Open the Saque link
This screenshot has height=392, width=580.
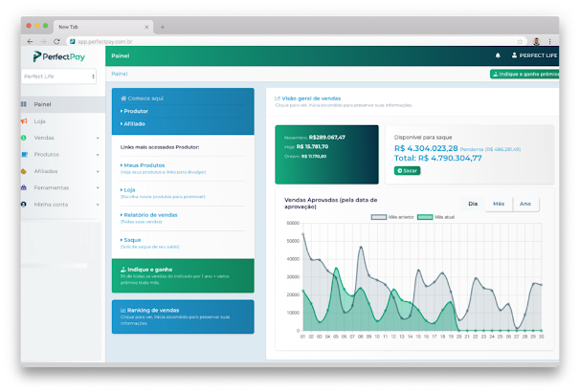[x=132, y=240]
